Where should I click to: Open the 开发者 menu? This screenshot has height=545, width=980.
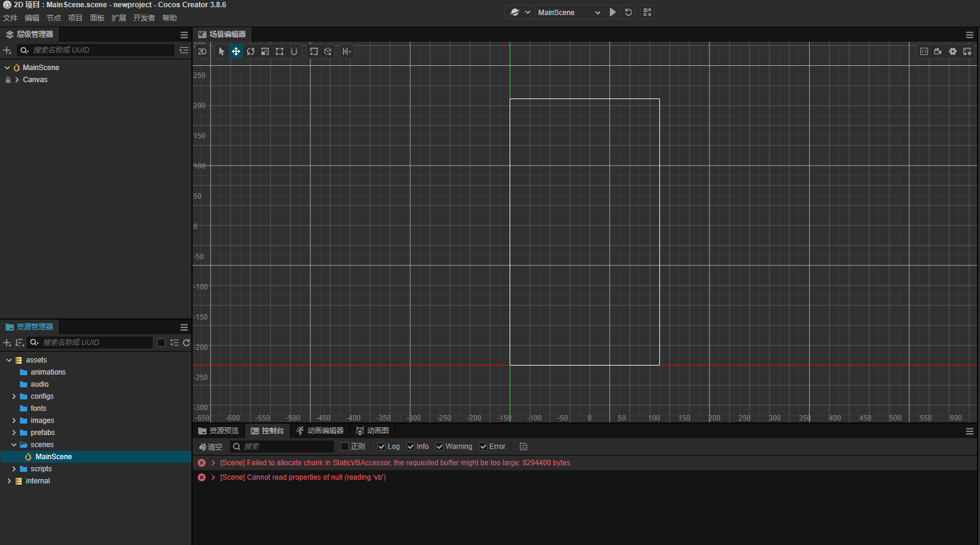click(144, 18)
